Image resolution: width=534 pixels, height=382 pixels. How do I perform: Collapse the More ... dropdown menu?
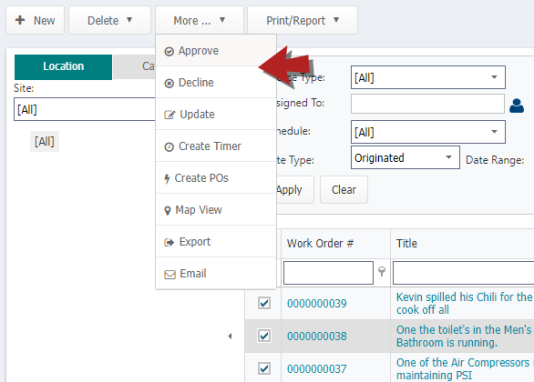(x=200, y=20)
